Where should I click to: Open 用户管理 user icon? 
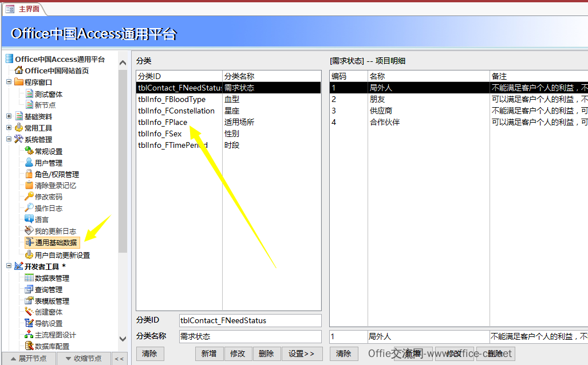[29, 162]
